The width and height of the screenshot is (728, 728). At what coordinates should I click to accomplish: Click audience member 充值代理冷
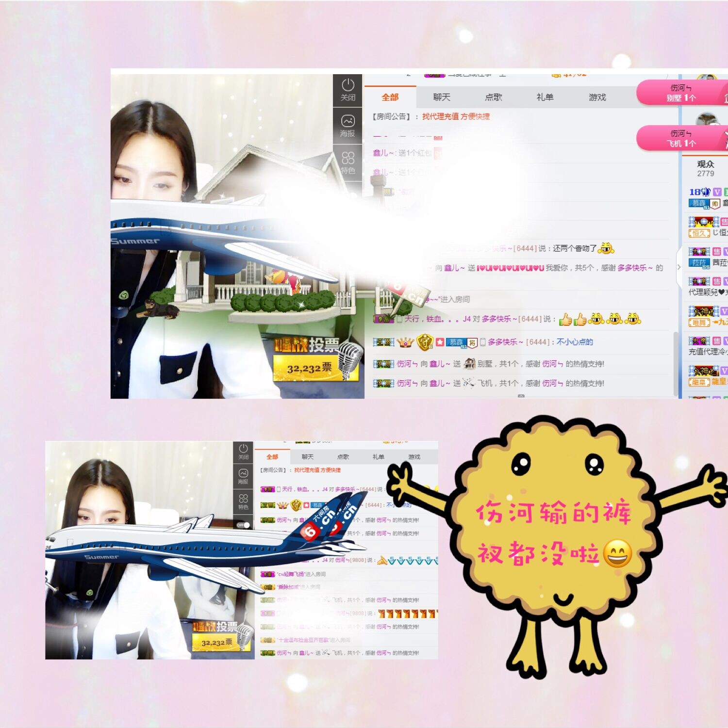pyautogui.click(x=709, y=352)
